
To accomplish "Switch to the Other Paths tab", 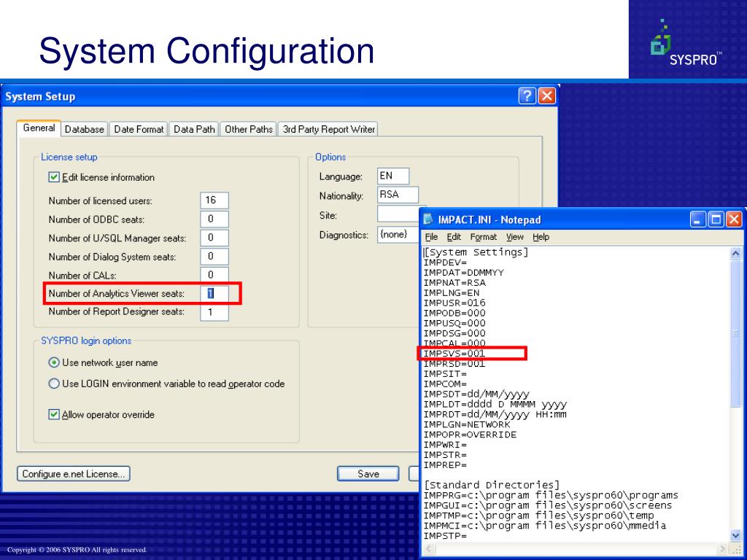I will coord(249,129).
